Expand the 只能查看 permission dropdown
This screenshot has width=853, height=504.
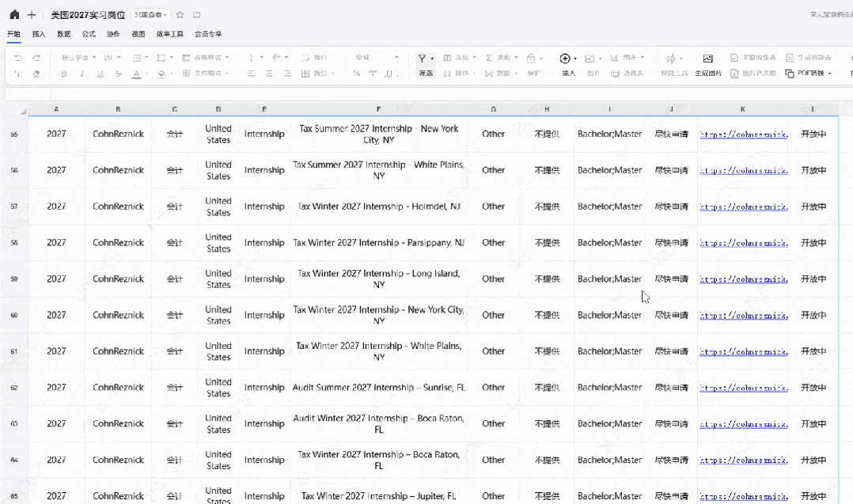[150, 15]
